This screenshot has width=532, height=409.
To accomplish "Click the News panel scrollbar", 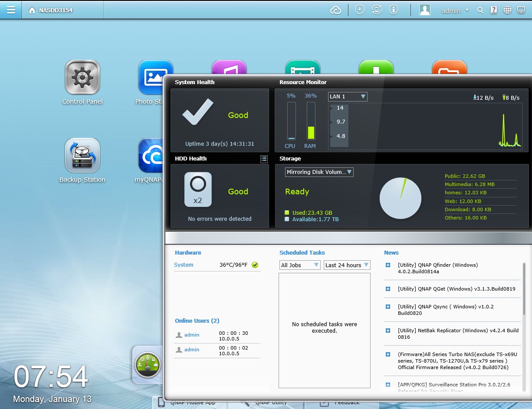I will [524, 289].
